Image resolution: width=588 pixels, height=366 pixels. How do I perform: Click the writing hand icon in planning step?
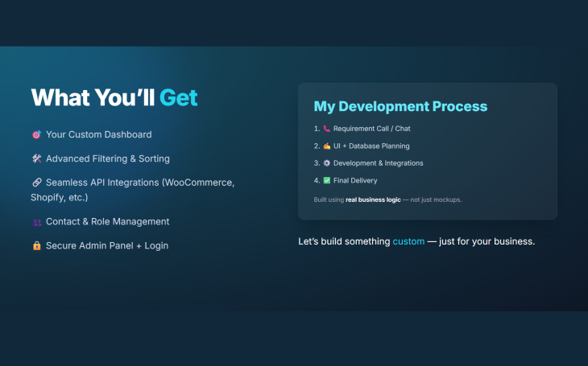pyautogui.click(x=327, y=146)
